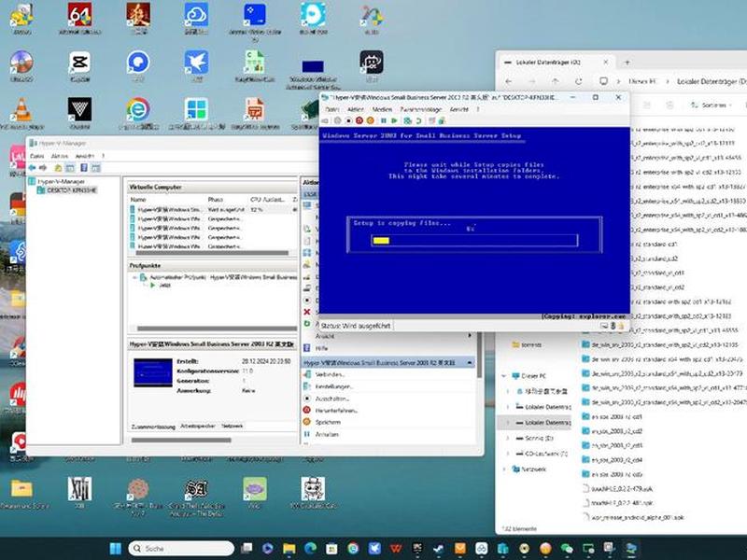Expand Netzwerk node in Explorer navigation pane

point(504,469)
